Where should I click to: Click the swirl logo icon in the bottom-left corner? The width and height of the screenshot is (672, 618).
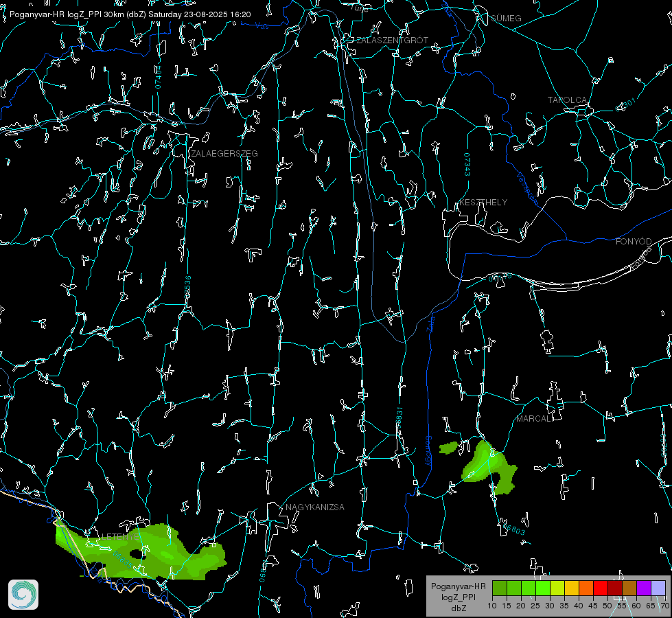pos(23,595)
